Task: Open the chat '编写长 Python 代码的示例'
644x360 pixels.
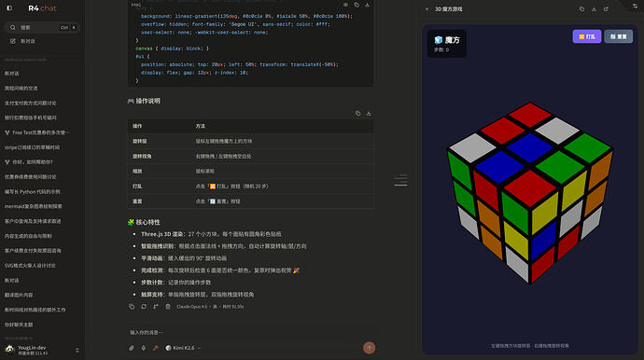Action: (33, 192)
